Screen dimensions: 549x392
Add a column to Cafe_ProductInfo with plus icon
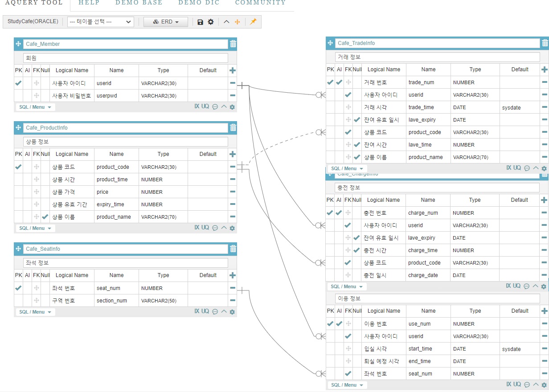pyautogui.click(x=233, y=154)
